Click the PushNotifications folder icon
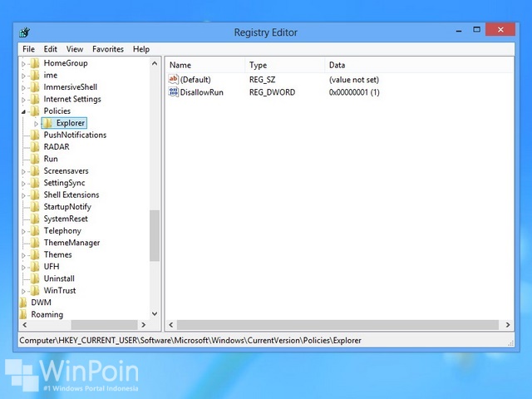 [x=35, y=135]
